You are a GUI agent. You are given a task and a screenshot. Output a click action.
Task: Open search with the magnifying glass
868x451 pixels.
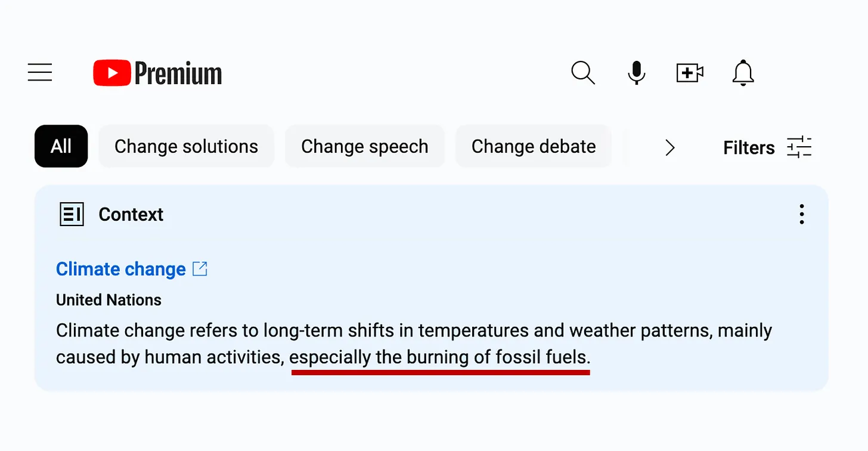click(x=582, y=73)
